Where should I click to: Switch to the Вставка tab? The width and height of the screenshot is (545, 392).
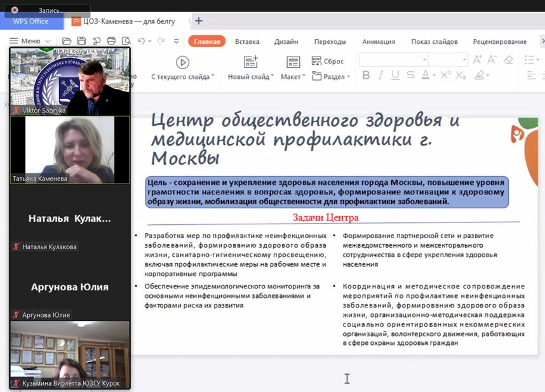click(x=247, y=42)
